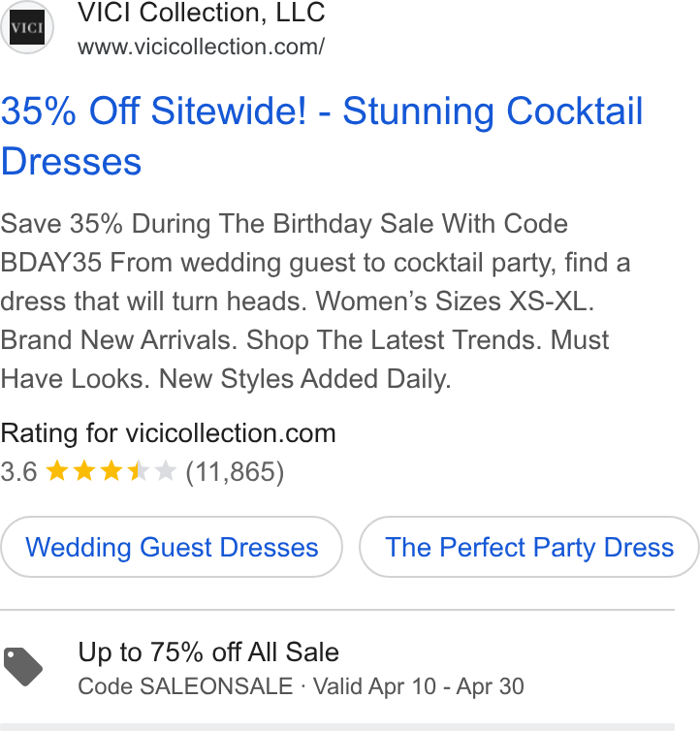The image size is (700, 731).
Task: Open the 35% Off Sitewide headline link
Action: (322, 136)
